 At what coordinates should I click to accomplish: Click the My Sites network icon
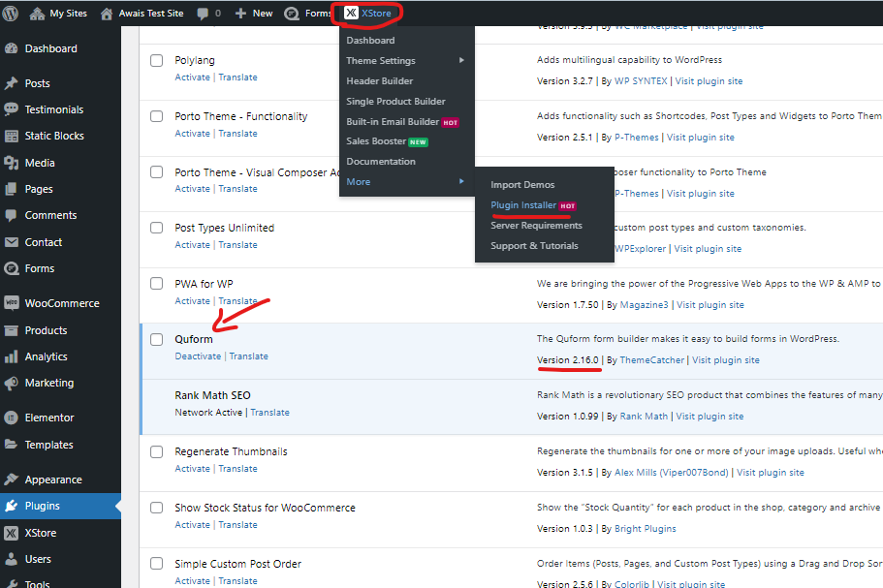37,14
